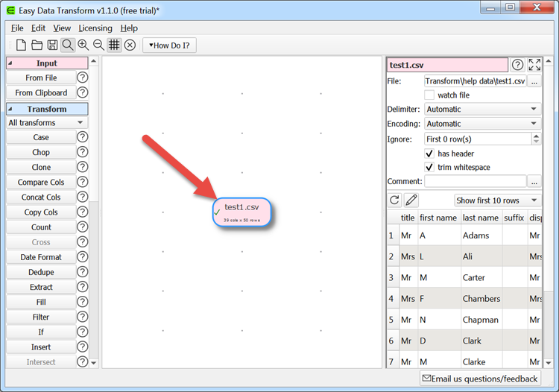
Task: Open the Show first 10 rows dropdown
Action: point(498,200)
